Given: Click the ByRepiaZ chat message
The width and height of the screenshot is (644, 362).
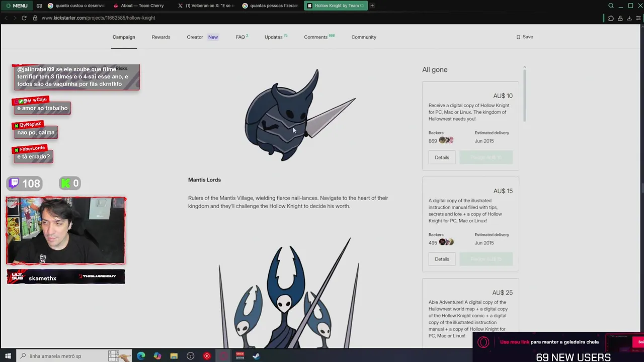Looking at the screenshot, I should point(36,132).
